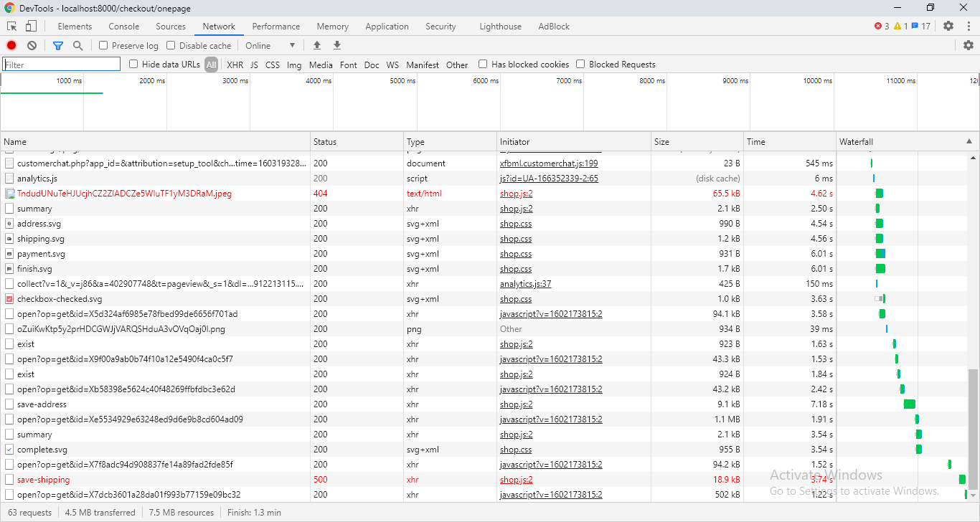980x522 pixels.
Task: Select the save-address request row
Action: (484, 404)
